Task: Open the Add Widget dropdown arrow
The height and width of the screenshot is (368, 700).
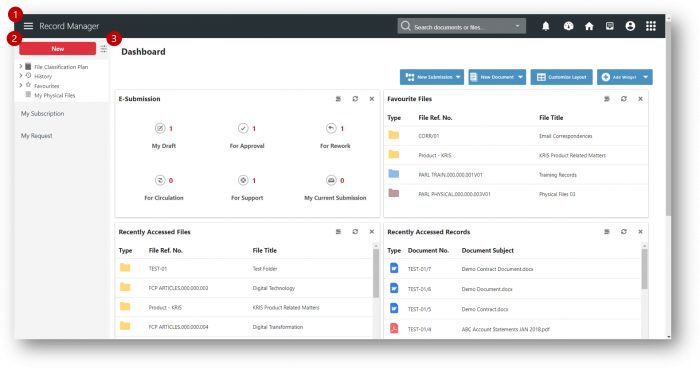Action: [646, 77]
